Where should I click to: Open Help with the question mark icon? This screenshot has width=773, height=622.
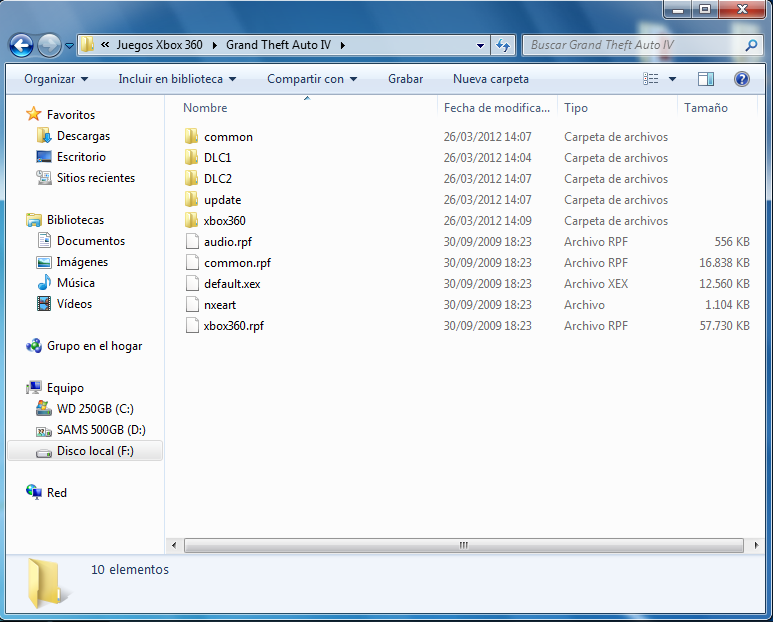tap(741, 79)
